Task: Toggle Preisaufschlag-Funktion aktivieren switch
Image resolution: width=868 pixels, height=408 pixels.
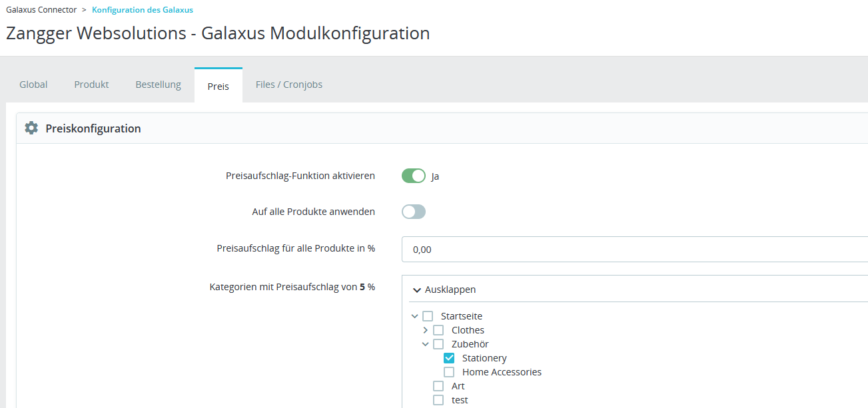Action: click(414, 176)
